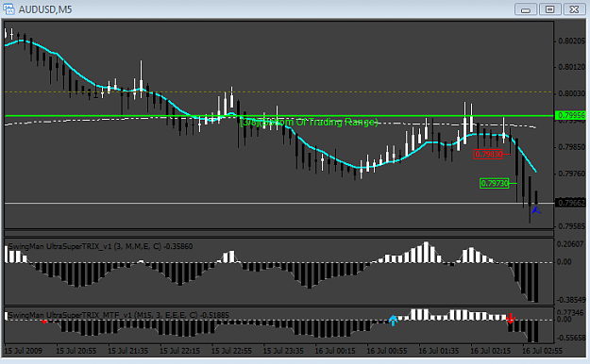The height and width of the screenshot is (364, 590).
Task: Click the 16 Jul 02:55 time label
Action: click(542, 351)
